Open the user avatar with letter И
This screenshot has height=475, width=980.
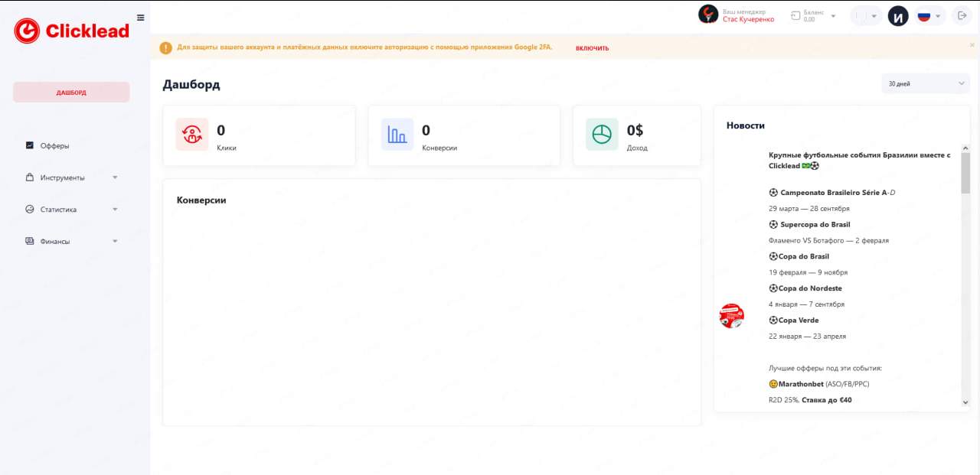pyautogui.click(x=897, y=16)
